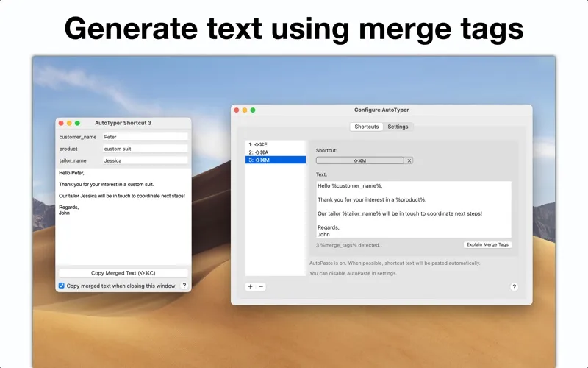This screenshot has width=588, height=368.
Task: Select the Shortcuts tab
Action: click(367, 127)
